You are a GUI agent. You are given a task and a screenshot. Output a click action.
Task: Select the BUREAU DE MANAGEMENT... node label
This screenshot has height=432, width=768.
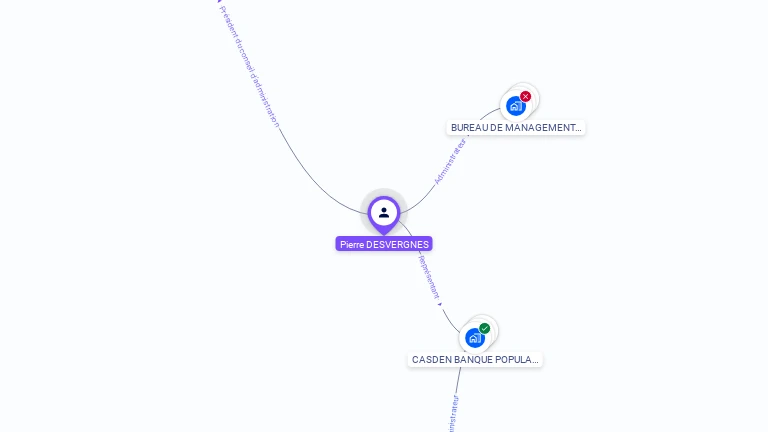click(516, 127)
